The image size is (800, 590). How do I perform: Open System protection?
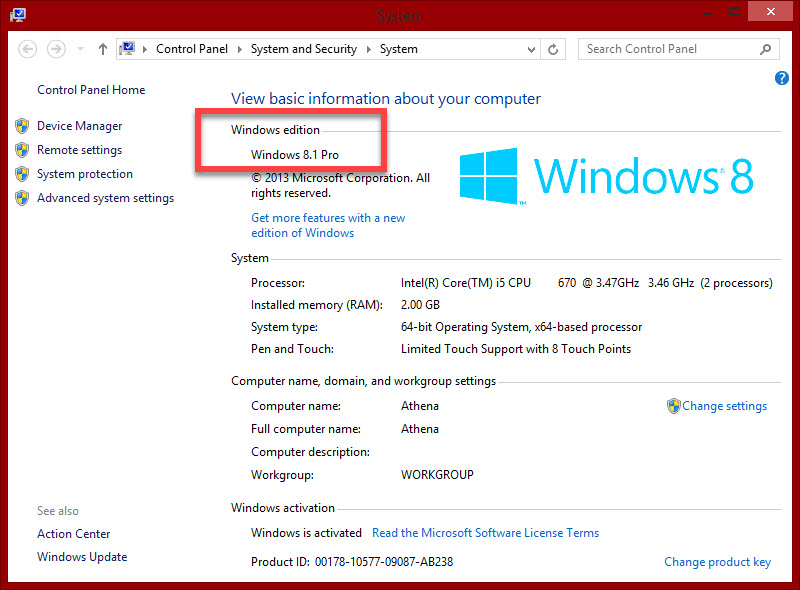85,174
